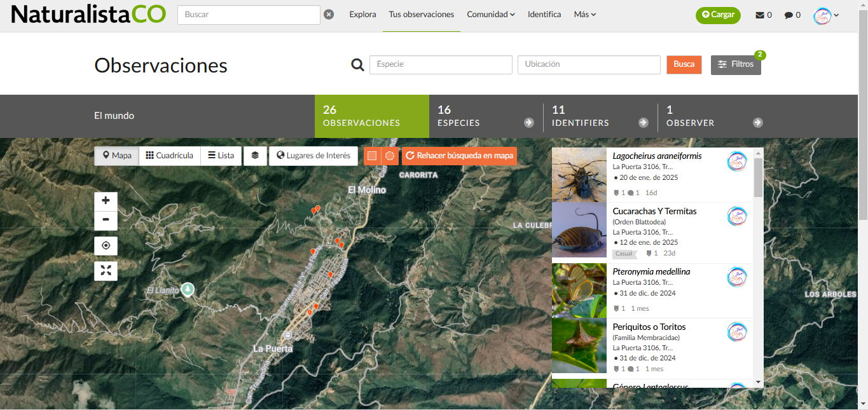Open user avatar on Pteronymia medellina card

click(737, 277)
